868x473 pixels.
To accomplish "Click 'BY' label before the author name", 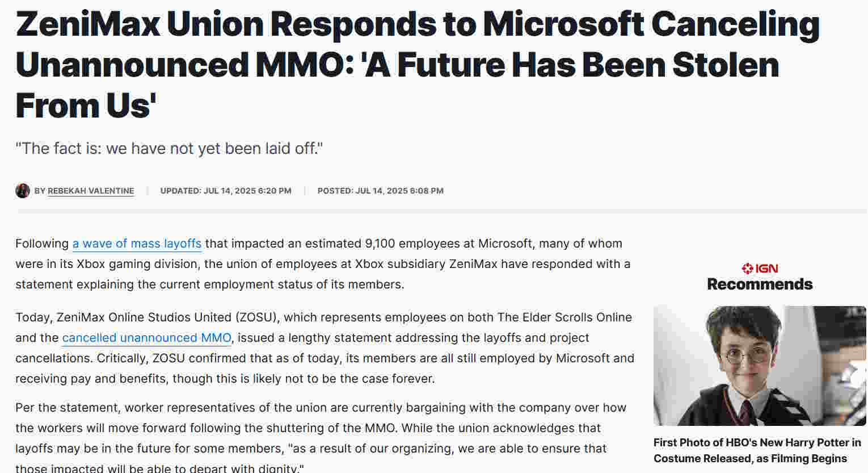I will (40, 191).
